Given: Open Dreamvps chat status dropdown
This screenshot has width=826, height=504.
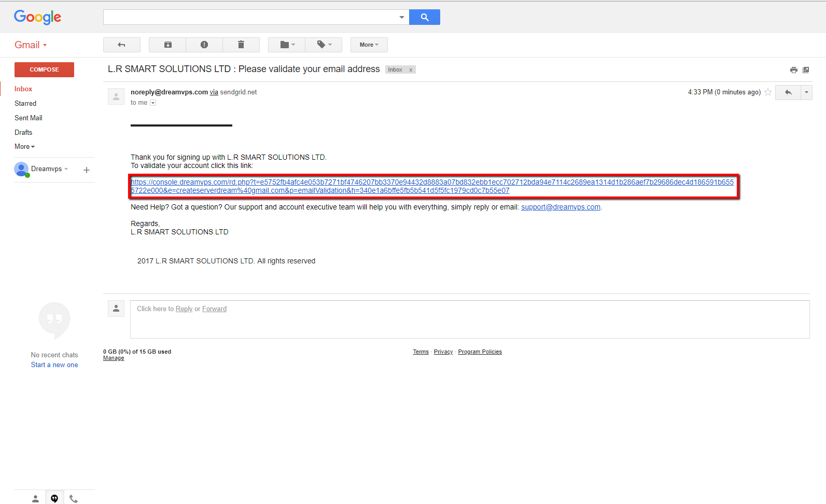Looking at the screenshot, I should pyautogui.click(x=66, y=169).
